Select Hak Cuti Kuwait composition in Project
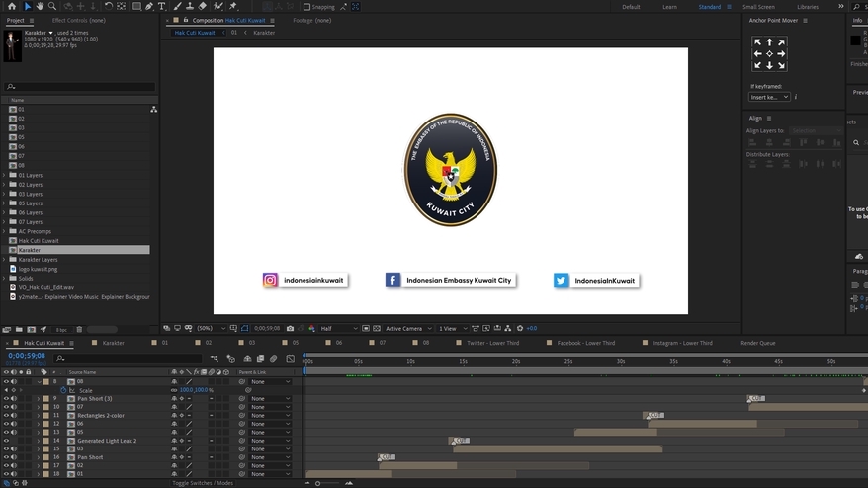The width and height of the screenshot is (868, 488). point(39,241)
